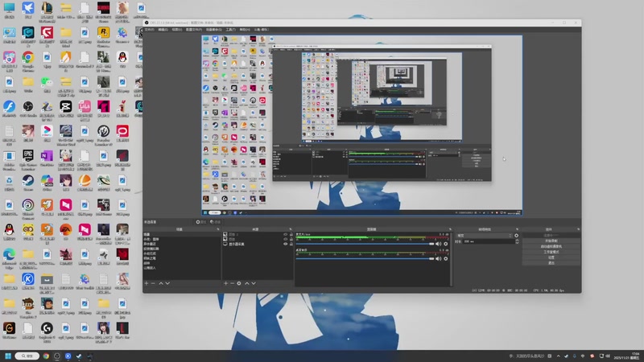This screenshot has width=644, height=362.
Task: Click the 属性 button above the Scenes dock
Action: click(x=200, y=222)
